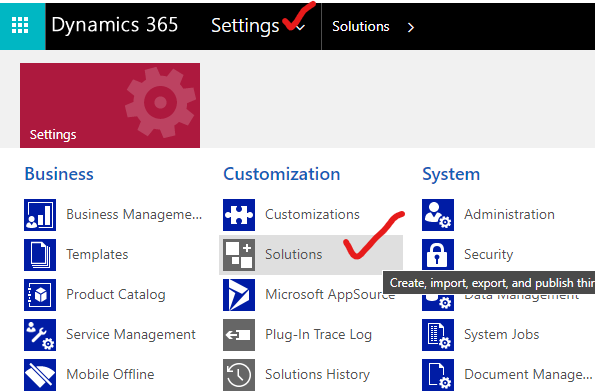
Task: Click the Customization section heading
Action: (282, 174)
